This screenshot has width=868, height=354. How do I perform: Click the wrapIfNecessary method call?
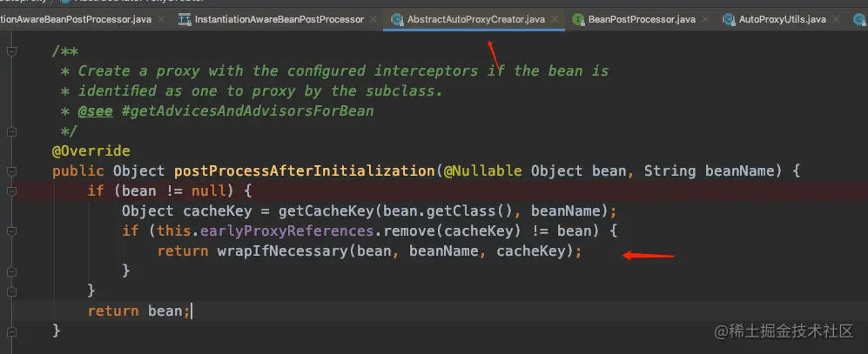[282, 251]
